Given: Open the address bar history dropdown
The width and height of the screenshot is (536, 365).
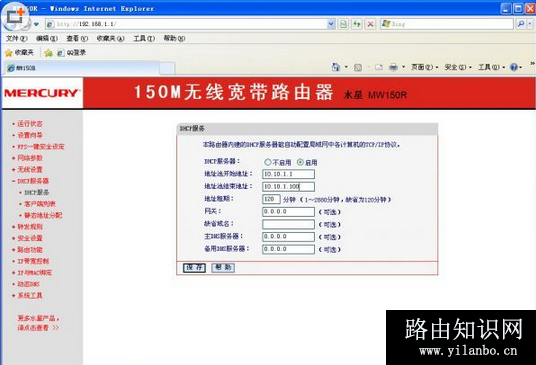Looking at the screenshot, I should pos(331,24).
